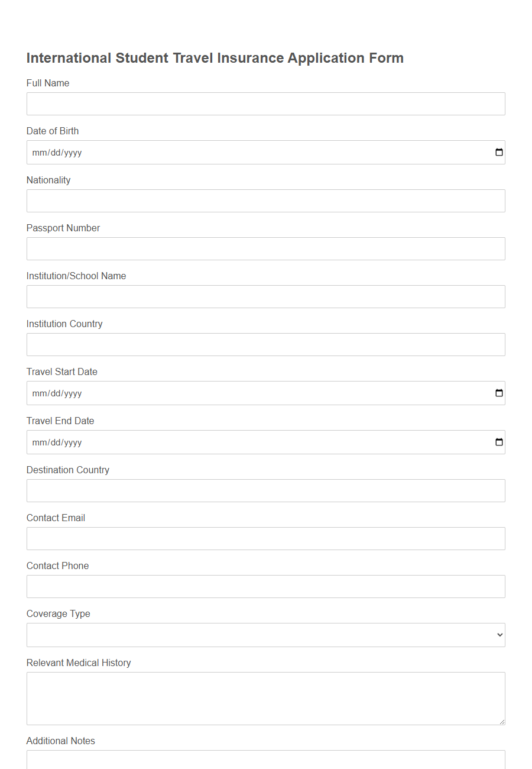Click the Travel Start Date field
Image resolution: width=532 pixels, height=769 pixels.
point(236,393)
